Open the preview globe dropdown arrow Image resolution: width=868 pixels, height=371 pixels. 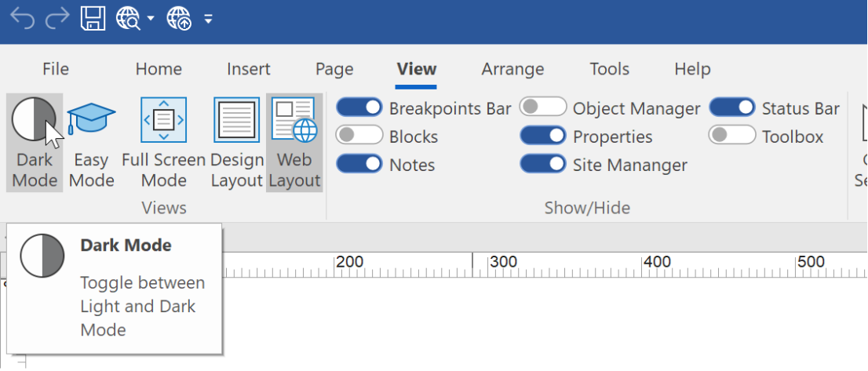click(151, 20)
